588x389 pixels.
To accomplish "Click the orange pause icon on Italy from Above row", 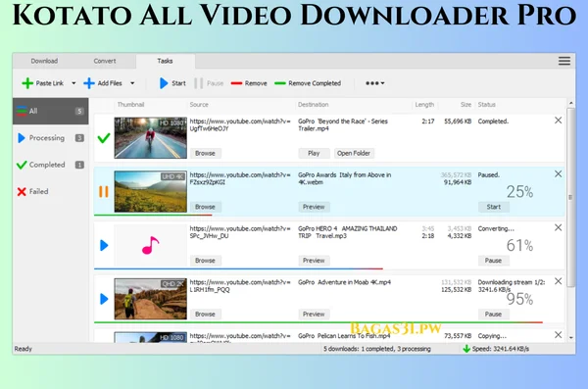I will [104, 192].
